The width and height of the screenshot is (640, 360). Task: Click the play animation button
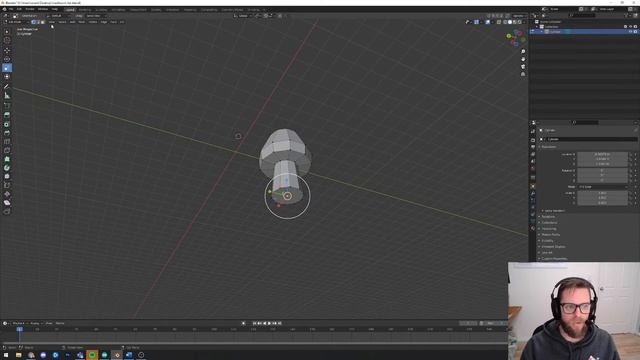269,323
